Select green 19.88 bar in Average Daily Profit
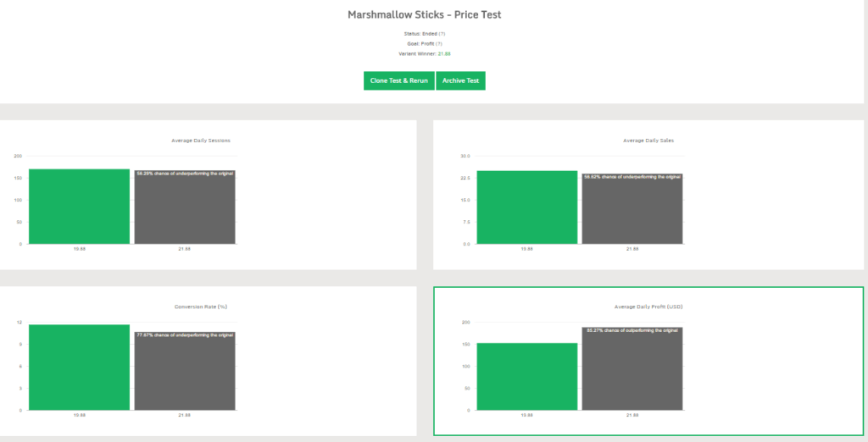The image size is (868, 442). click(x=526, y=377)
